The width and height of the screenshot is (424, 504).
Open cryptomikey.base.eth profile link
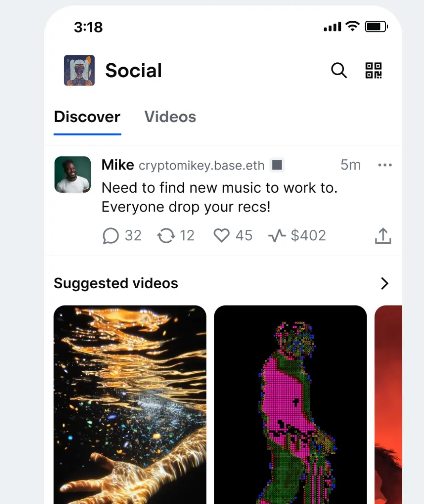201,166
